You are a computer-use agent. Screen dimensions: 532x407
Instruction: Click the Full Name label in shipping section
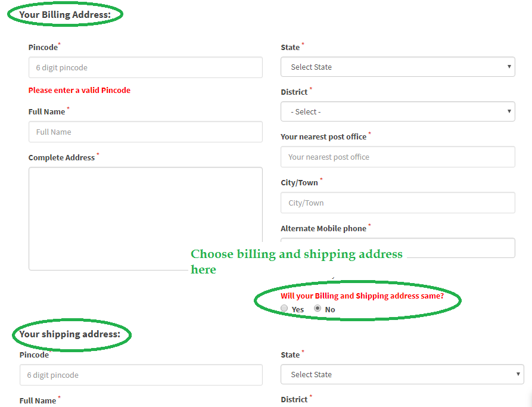tap(38, 400)
